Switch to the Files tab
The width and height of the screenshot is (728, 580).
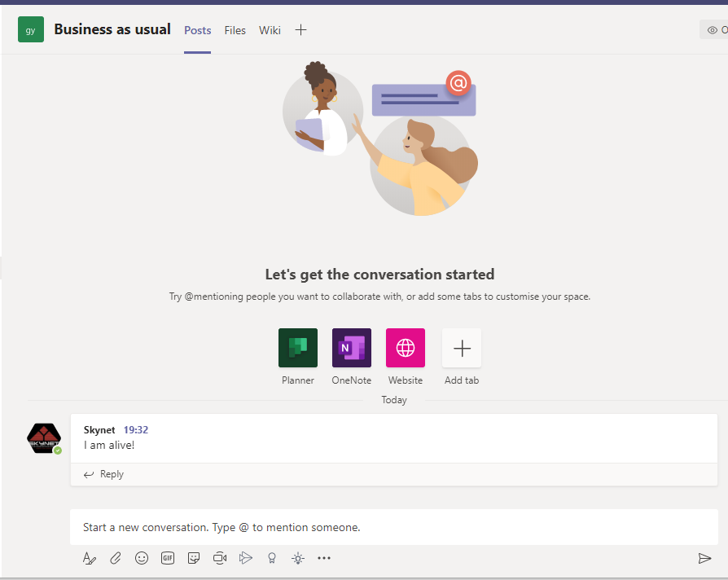point(235,30)
